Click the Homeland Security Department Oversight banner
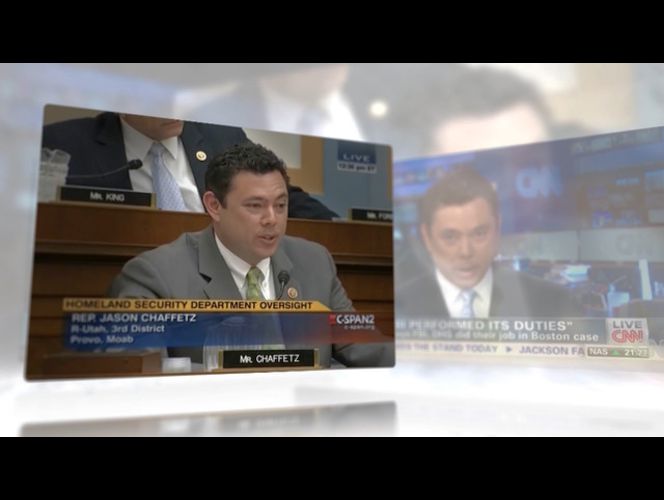Screen dimensions: 664x500 [x=196, y=305]
